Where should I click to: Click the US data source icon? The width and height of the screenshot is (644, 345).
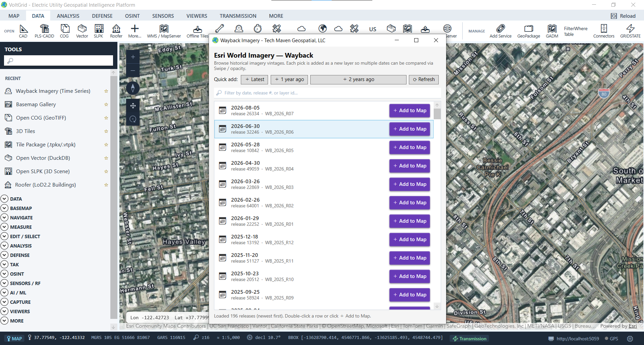pos(373,29)
